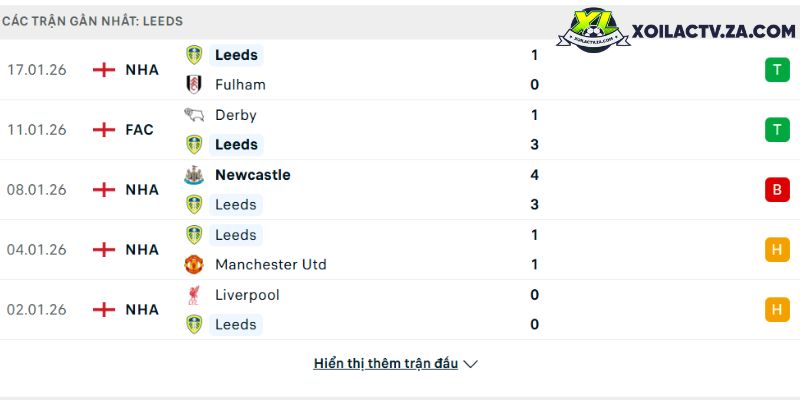The width and height of the screenshot is (800, 400).
Task: Click Newcastle's score of 4
Action: coord(535,175)
